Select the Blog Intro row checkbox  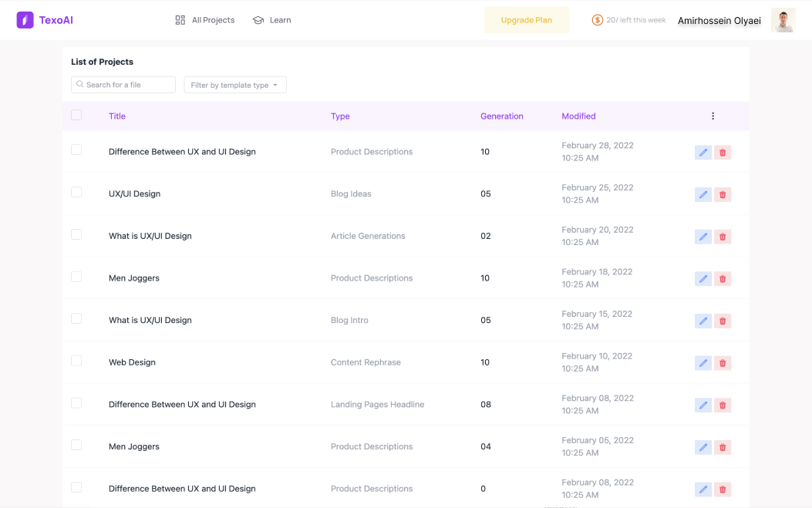(76, 318)
